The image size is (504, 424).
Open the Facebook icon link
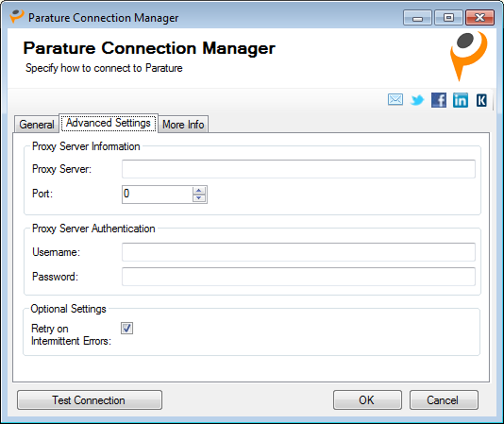coord(439,100)
